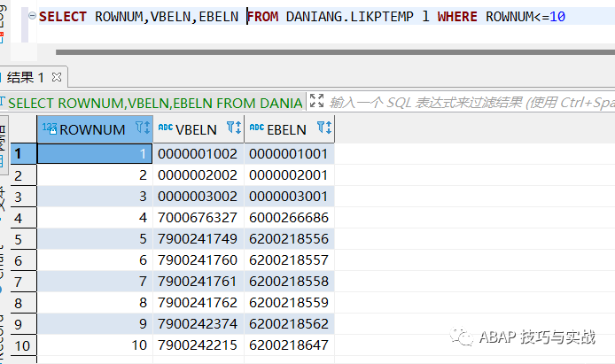Click EBELN cell 0000002001

[289, 175]
